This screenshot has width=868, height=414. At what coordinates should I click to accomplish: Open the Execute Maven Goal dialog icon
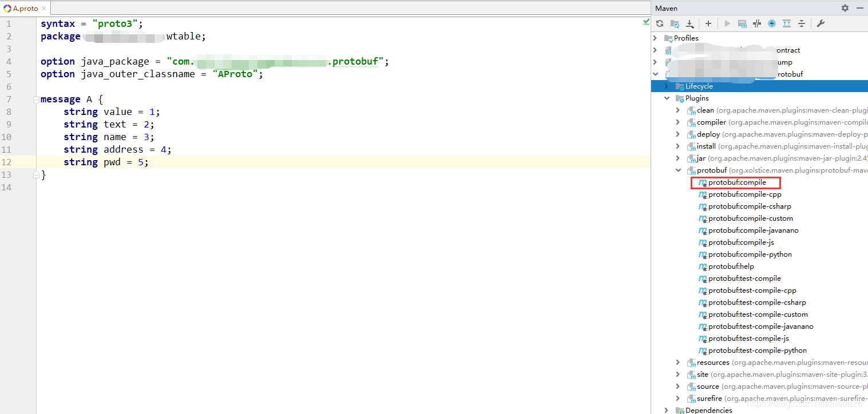tap(742, 23)
